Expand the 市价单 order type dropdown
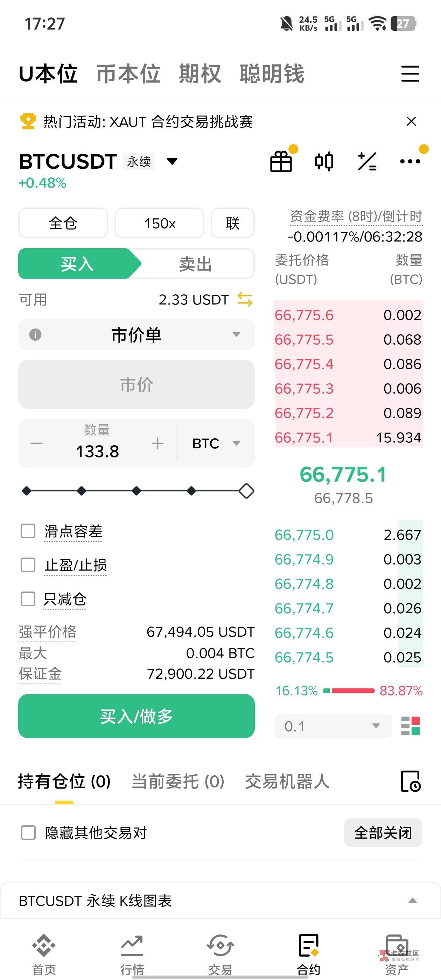The height and width of the screenshot is (980, 441). point(136,335)
